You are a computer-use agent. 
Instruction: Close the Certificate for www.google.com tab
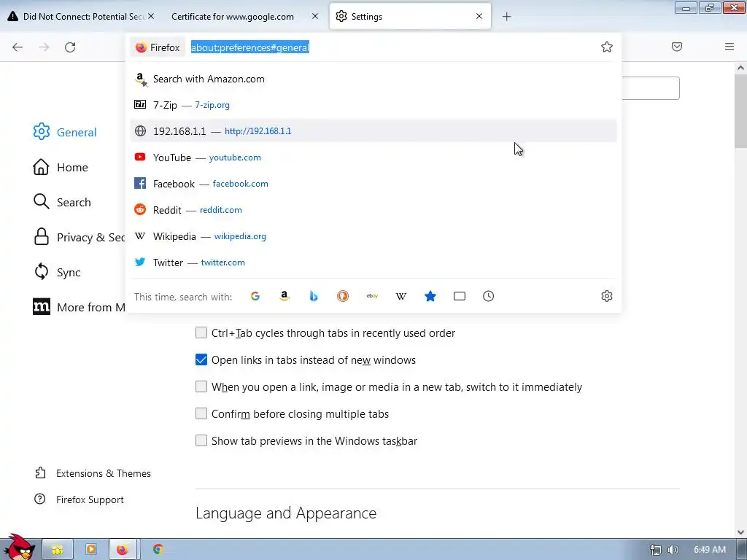point(315,16)
